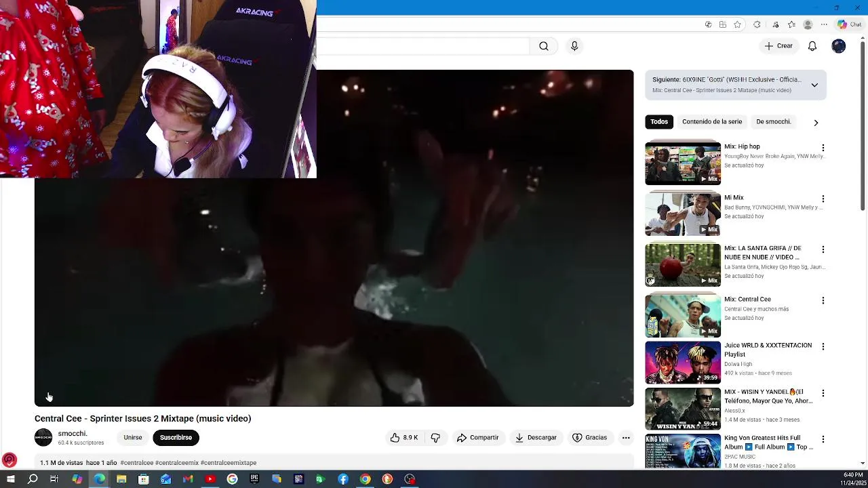Open Copilot Chat in Edge
The image size is (868, 488).
[x=849, y=24]
